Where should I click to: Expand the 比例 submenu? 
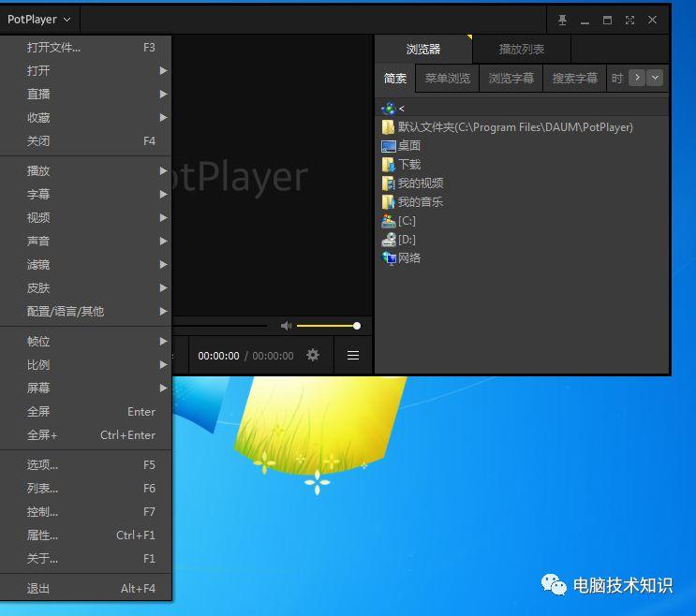pos(85,365)
